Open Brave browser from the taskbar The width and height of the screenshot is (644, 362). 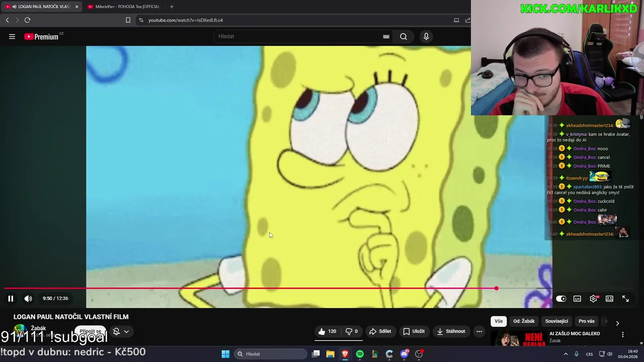[345, 354]
